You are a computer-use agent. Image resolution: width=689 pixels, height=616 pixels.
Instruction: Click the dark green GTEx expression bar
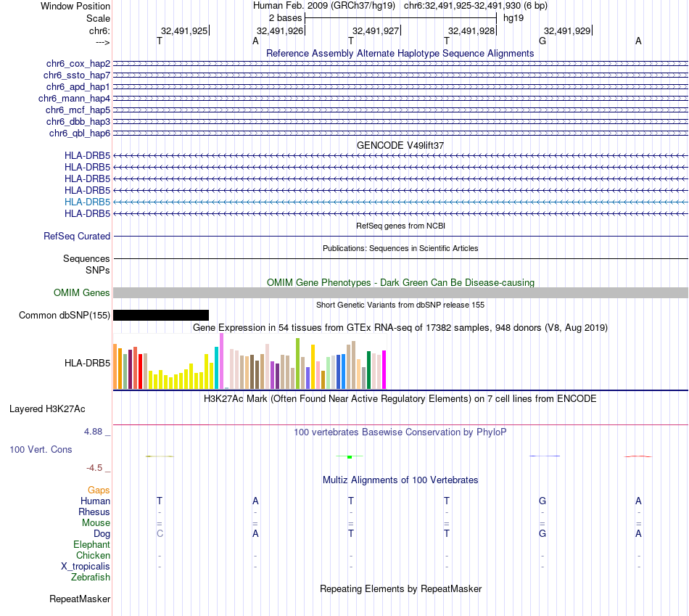point(368,370)
